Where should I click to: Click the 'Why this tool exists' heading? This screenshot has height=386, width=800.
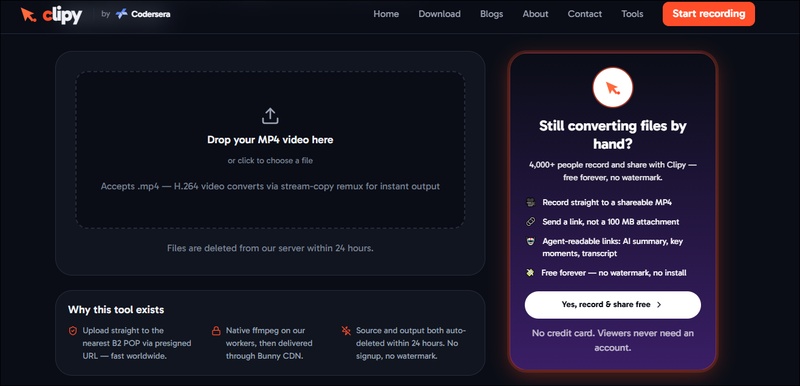[x=116, y=310]
